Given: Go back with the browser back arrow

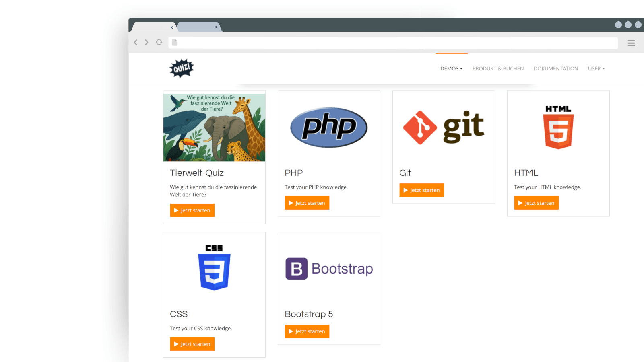Looking at the screenshot, I should pos(136,42).
